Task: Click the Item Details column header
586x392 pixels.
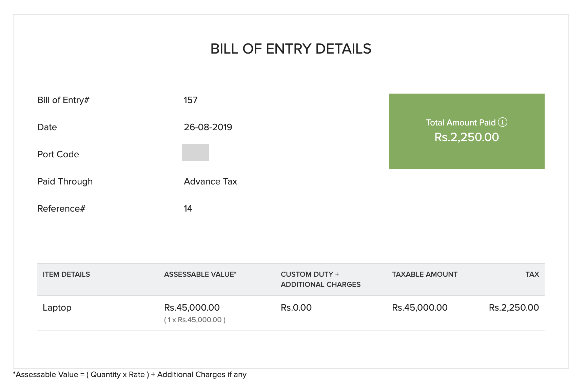Action: click(x=66, y=274)
